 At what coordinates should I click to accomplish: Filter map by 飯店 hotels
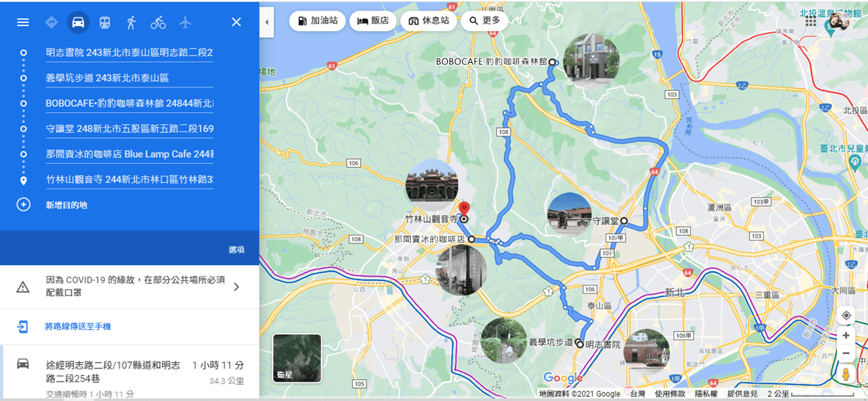tap(373, 21)
